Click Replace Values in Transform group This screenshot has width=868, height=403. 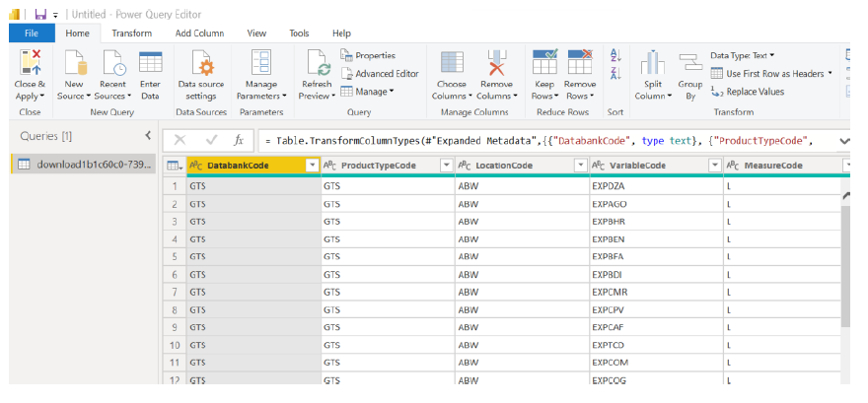(748, 92)
